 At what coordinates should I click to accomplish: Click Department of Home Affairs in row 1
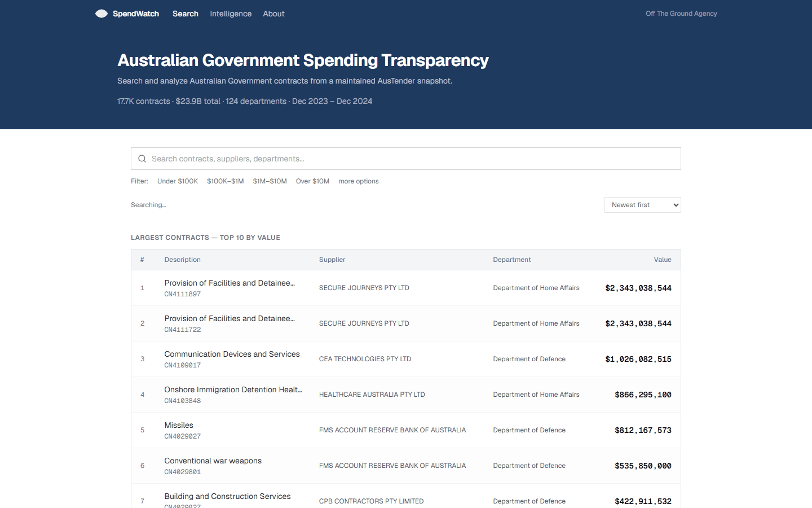click(x=536, y=288)
